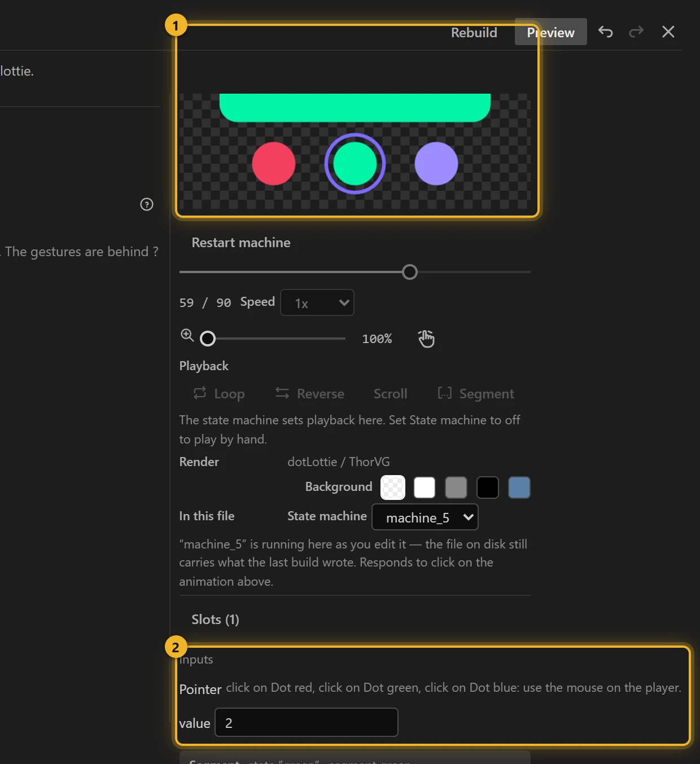
Task: Toggle Reverse playback
Action: tap(309, 394)
